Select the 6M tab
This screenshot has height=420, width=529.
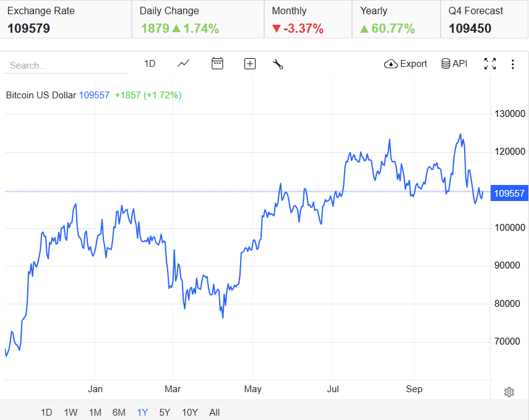(118, 412)
